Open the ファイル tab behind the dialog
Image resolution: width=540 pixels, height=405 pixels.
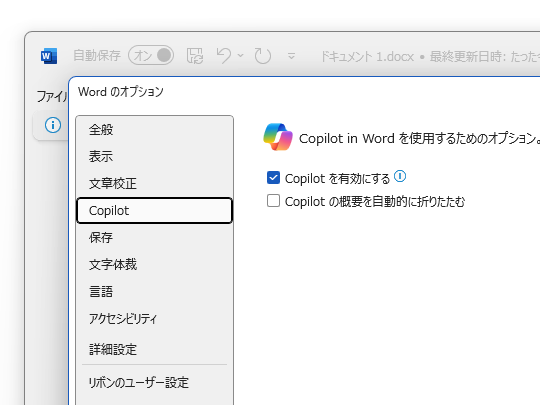coord(52,96)
